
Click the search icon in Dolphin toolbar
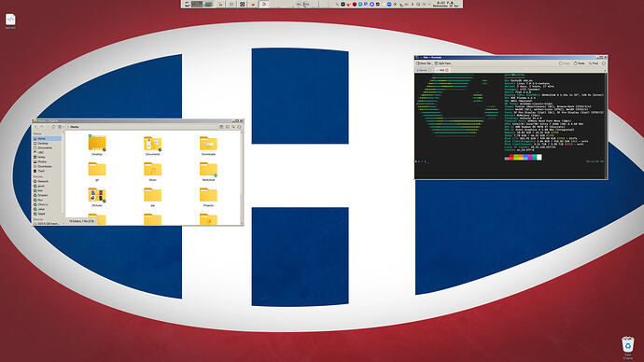[233, 127]
